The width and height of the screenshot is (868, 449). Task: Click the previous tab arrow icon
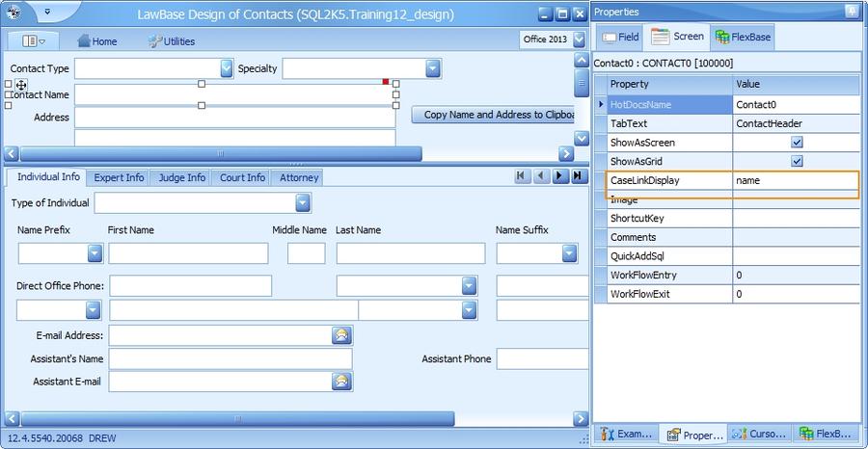541,175
